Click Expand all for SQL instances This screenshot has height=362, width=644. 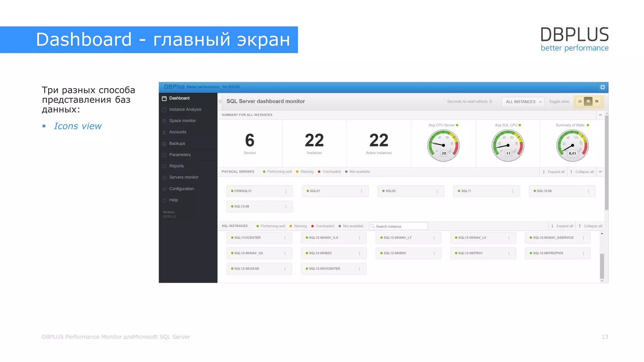[562, 226]
